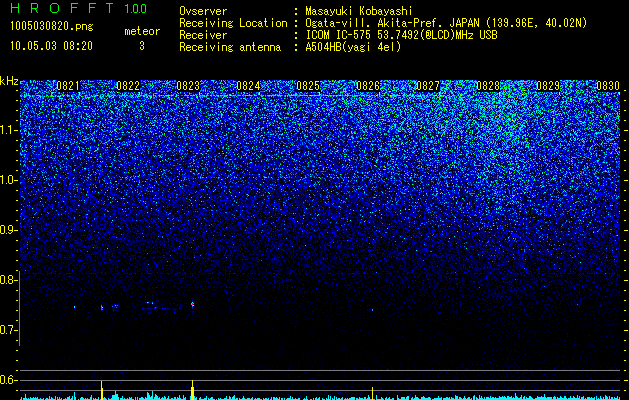Viewport: 629px width, 400px height.
Task: Click the meteor echo just after 0826
Action: pyautogui.click(x=372, y=310)
